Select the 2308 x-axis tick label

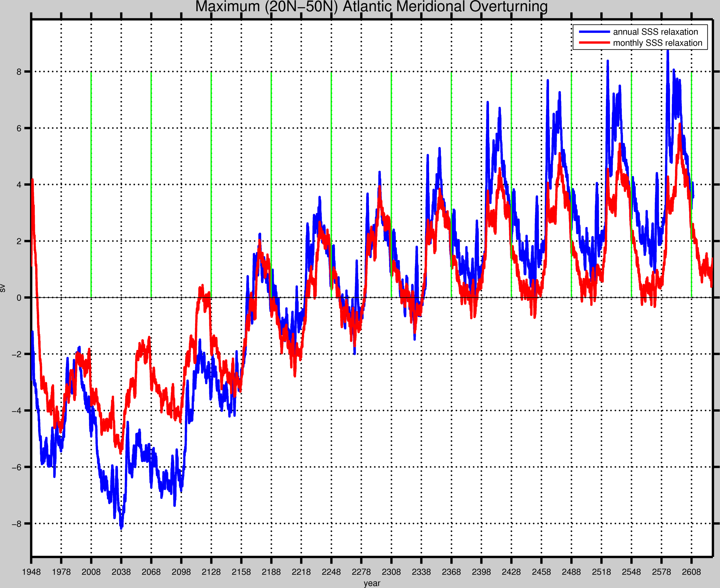391,572
